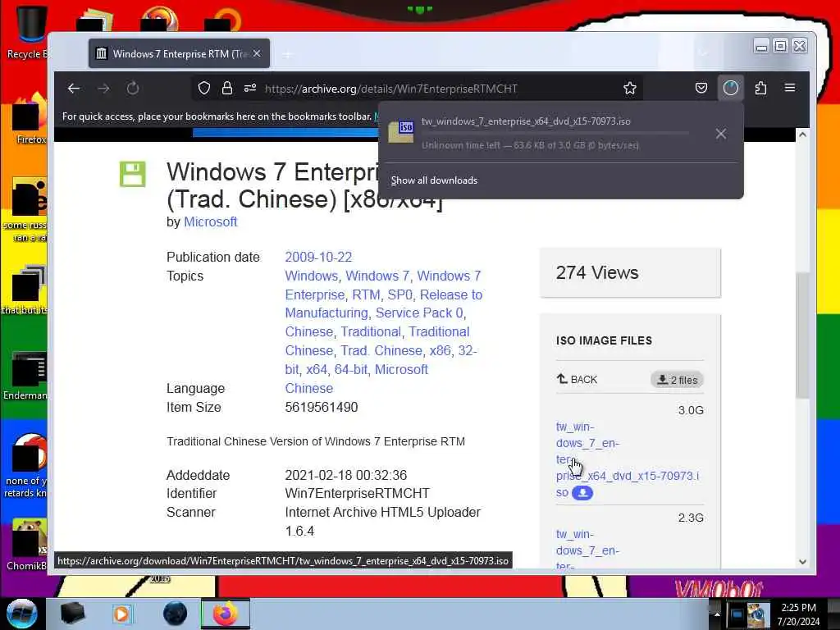Viewport: 840px width, 630px height.
Task: Click the 64-bit topic link
Action: 351,370
